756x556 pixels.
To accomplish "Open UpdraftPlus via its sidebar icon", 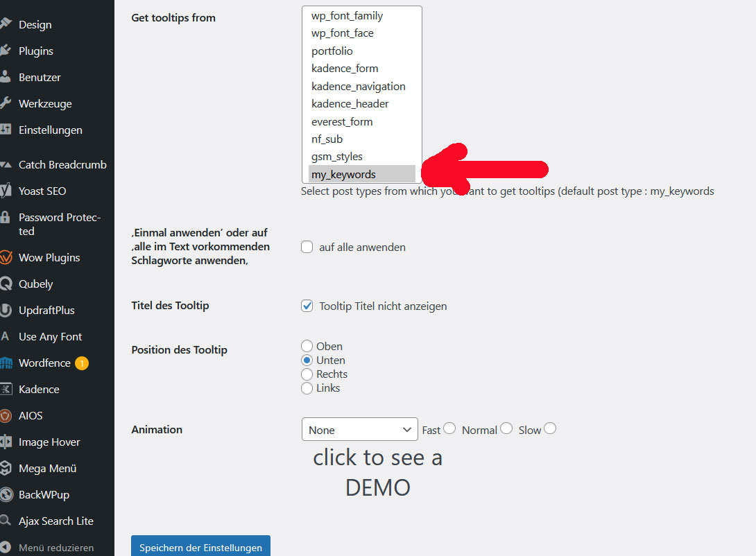I will pyautogui.click(x=6, y=311).
